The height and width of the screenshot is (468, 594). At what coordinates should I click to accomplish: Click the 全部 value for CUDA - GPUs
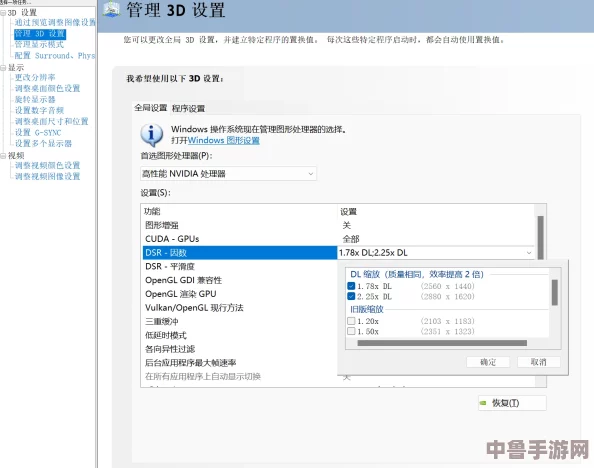click(351, 239)
